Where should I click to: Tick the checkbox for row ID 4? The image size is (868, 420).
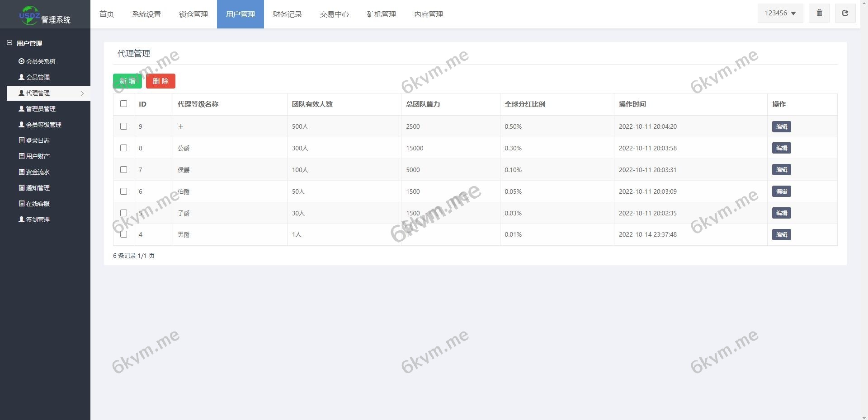124,234
